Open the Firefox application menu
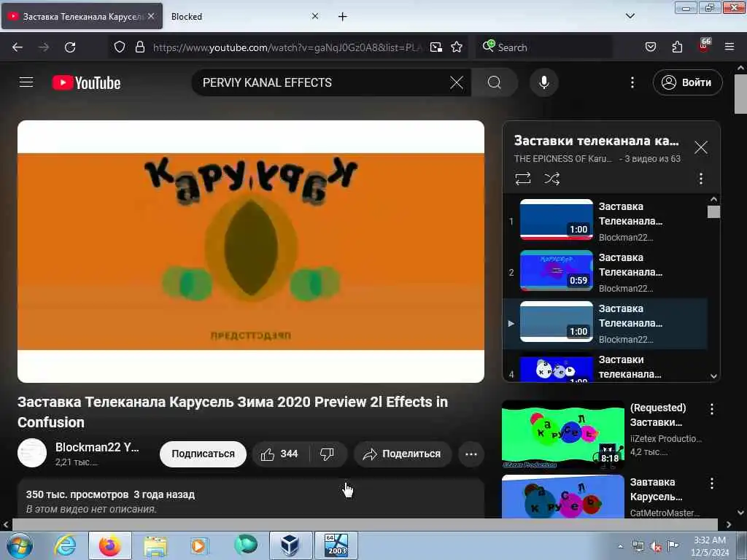Screen dimensions: 747x560 [x=729, y=47]
